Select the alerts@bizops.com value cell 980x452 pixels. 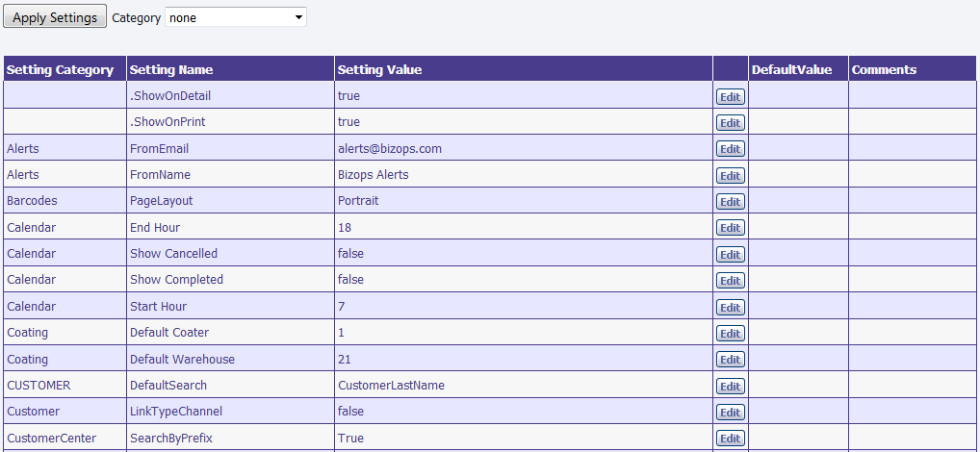click(390, 149)
